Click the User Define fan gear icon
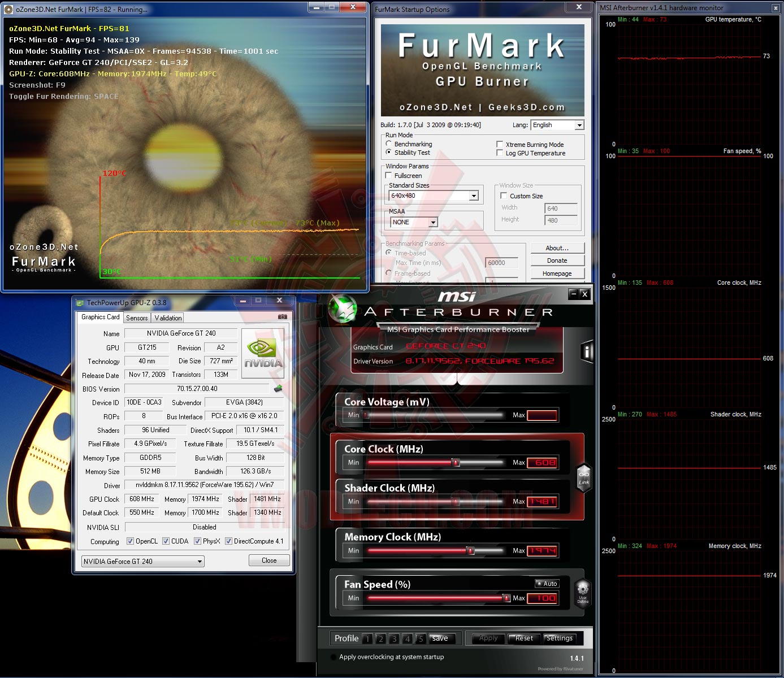The width and height of the screenshot is (784, 678). 583,593
